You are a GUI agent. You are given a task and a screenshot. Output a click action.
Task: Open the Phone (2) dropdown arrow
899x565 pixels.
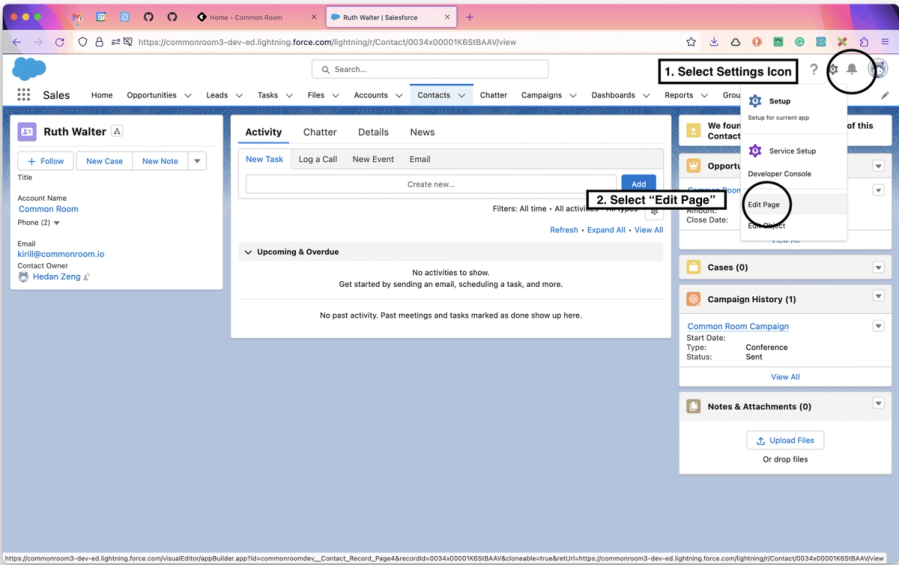[57, 223]
